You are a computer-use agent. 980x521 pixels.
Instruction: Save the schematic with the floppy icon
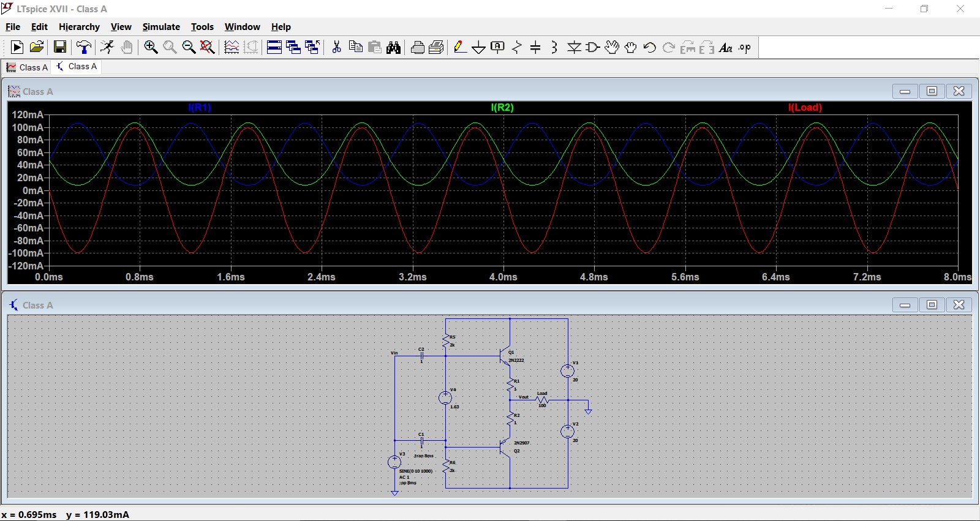coord(60,47)
